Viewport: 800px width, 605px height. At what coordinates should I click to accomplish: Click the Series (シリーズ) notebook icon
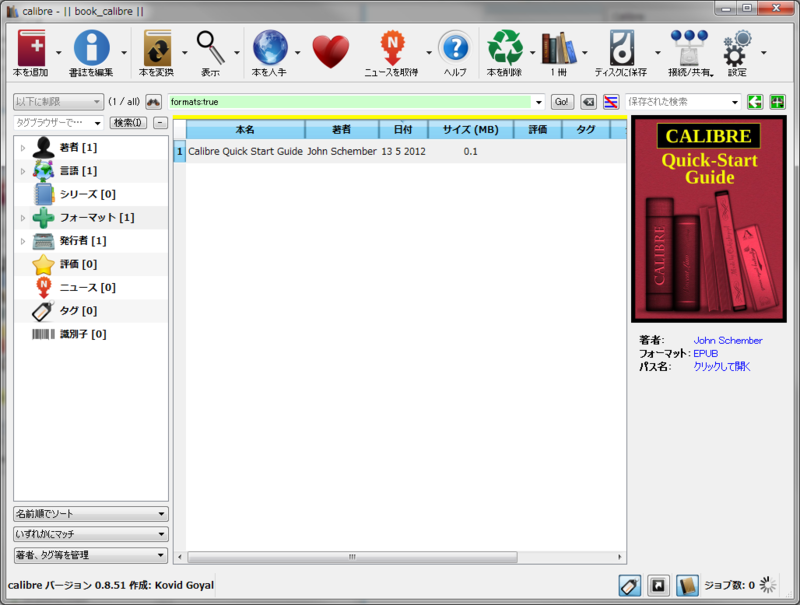43,194
